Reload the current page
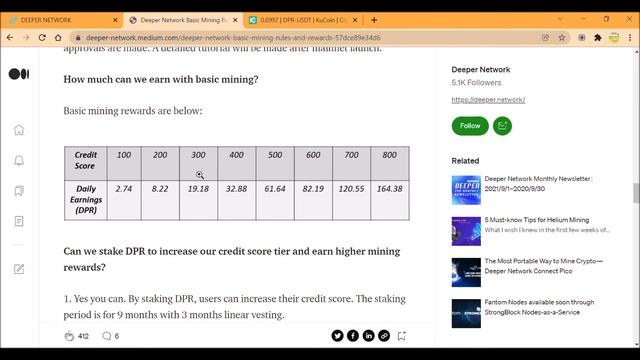 pyautogui.click(x=42, y=38)
